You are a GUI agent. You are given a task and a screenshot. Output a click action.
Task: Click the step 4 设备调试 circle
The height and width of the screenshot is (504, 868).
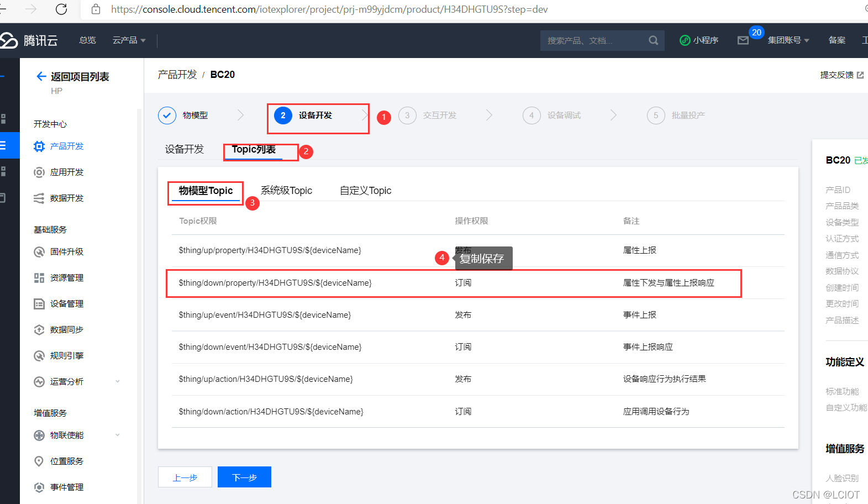(x=532, y=116)
